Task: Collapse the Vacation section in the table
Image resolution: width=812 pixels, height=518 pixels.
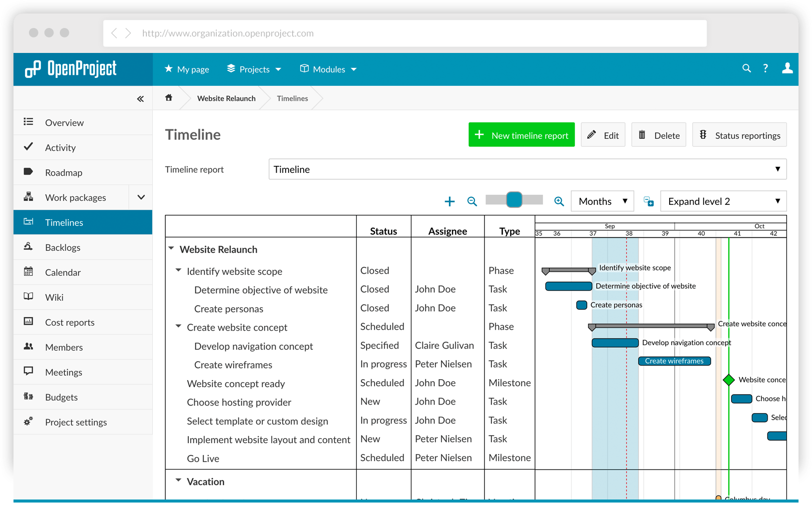Action: pos(178,480)
